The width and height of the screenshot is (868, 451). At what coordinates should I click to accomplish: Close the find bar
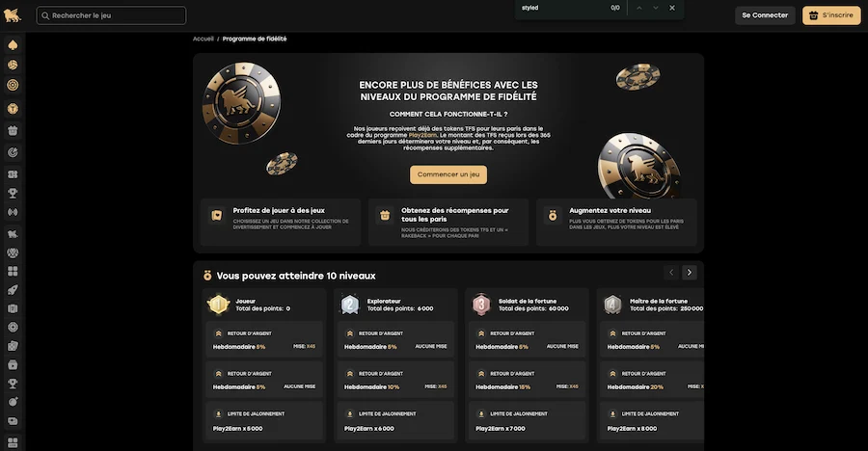click(x=672, y=8)
